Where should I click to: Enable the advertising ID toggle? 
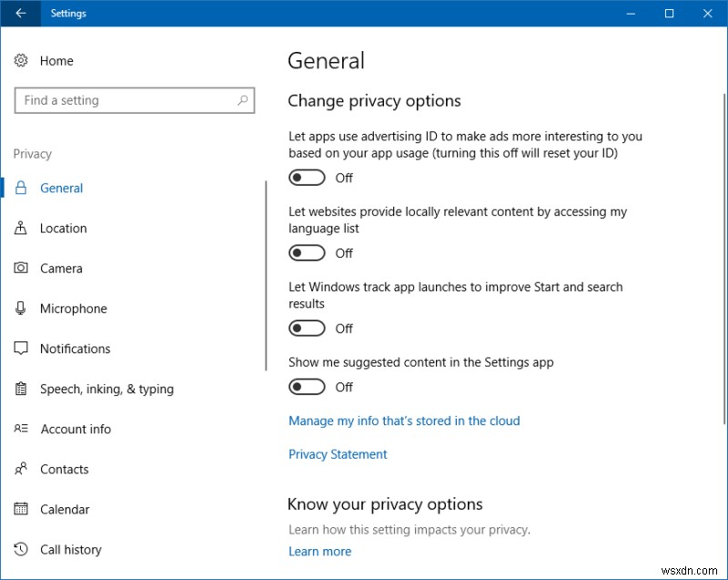pyautogui.click(x=306, y=177)
